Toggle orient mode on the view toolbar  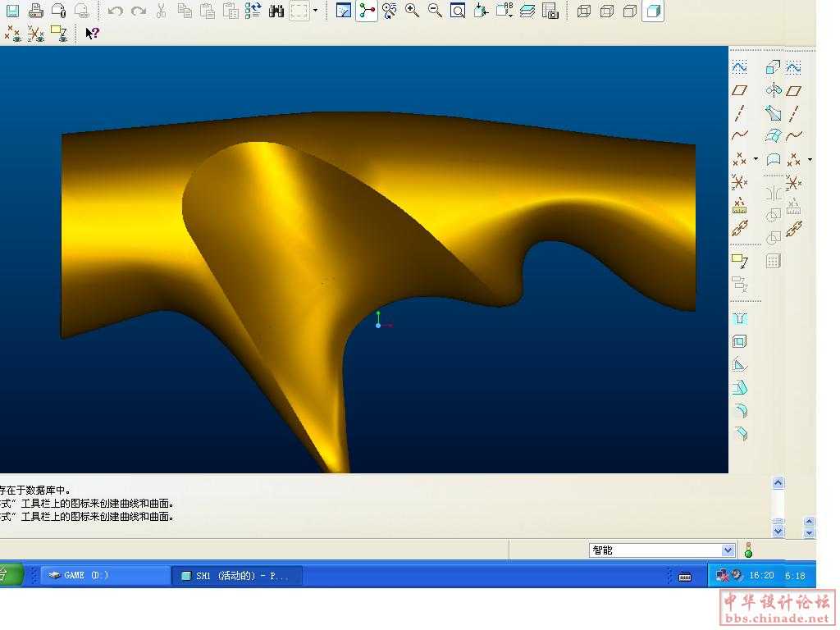390,10
